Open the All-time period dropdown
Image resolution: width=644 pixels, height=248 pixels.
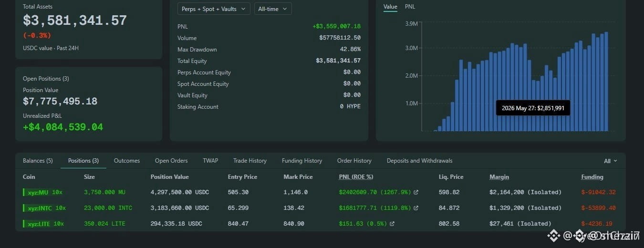pos(273,9)
